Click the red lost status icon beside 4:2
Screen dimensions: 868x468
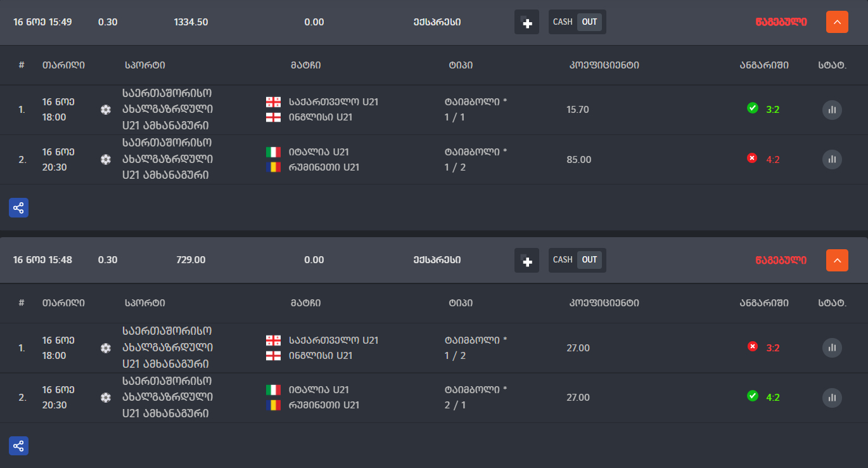753,159
